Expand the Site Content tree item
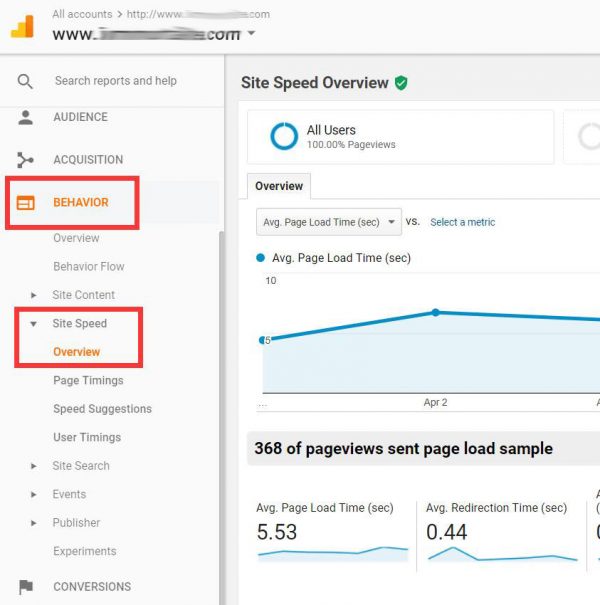Screen dimensions: 600x605 point(34,295)
